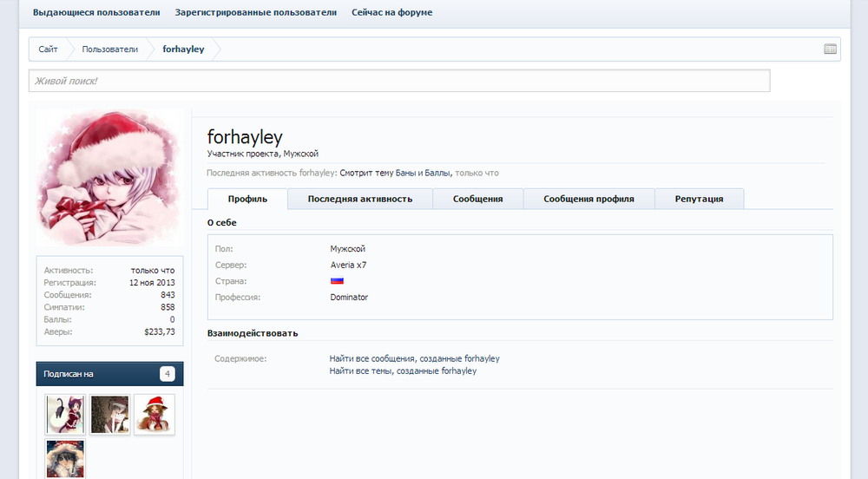Screen dimensions: 868x479
Task: Open the Сообщения tab
Action: (477, 199)
